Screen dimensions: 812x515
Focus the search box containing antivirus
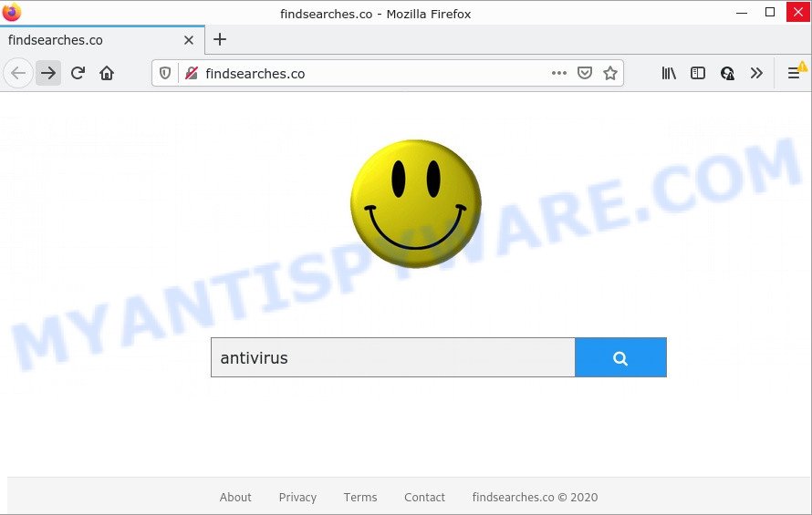[392, 357]
